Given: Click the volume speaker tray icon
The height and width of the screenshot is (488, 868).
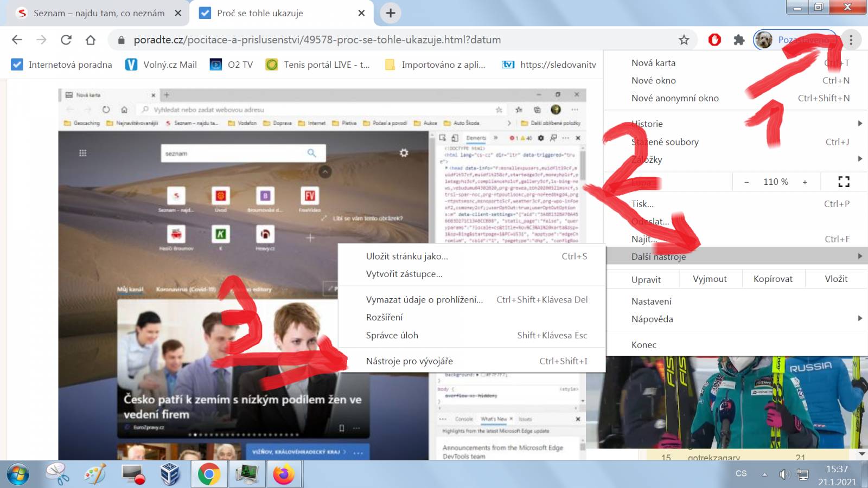Looking at the screenshot, I should click(x=784, y=474).
